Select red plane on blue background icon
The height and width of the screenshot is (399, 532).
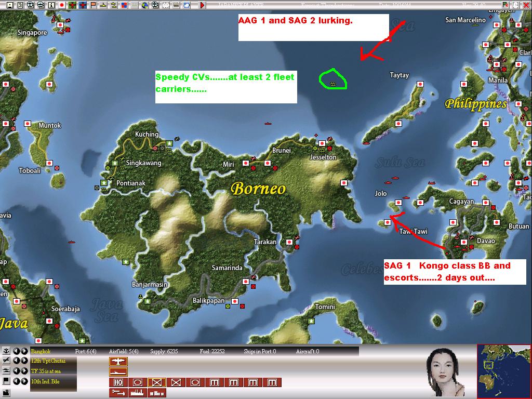[x=83, y=5]
